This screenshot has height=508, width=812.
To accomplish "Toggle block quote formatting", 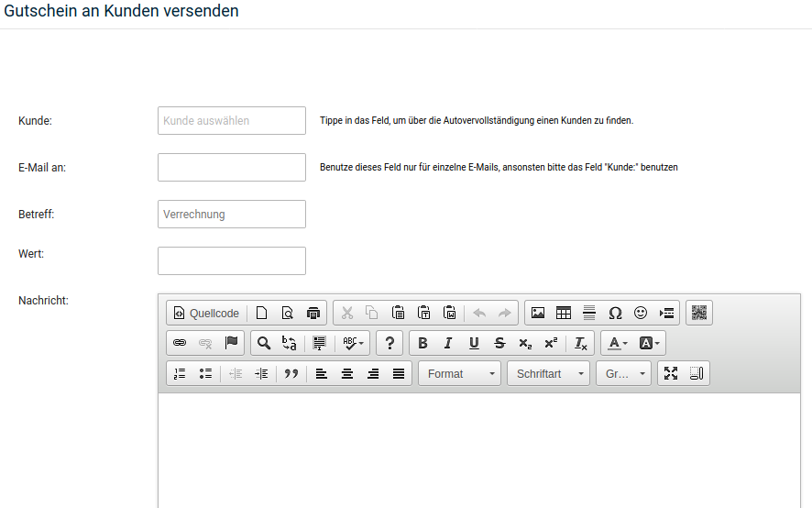I will pos(291,373).
